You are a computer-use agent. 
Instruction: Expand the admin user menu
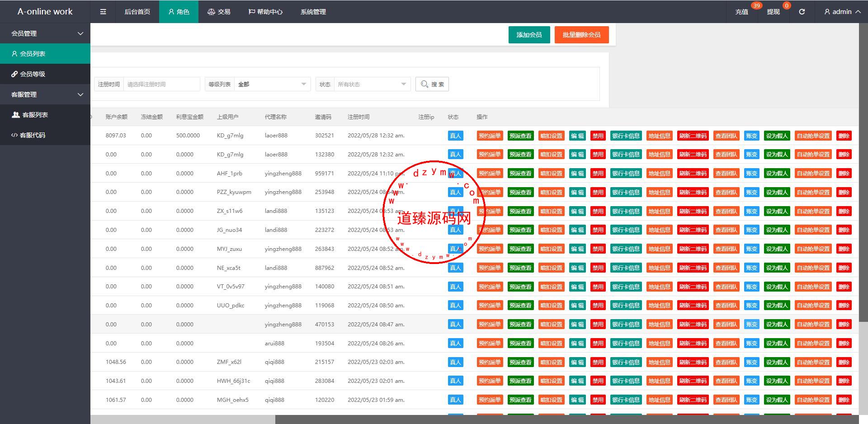tap(842, 12)
